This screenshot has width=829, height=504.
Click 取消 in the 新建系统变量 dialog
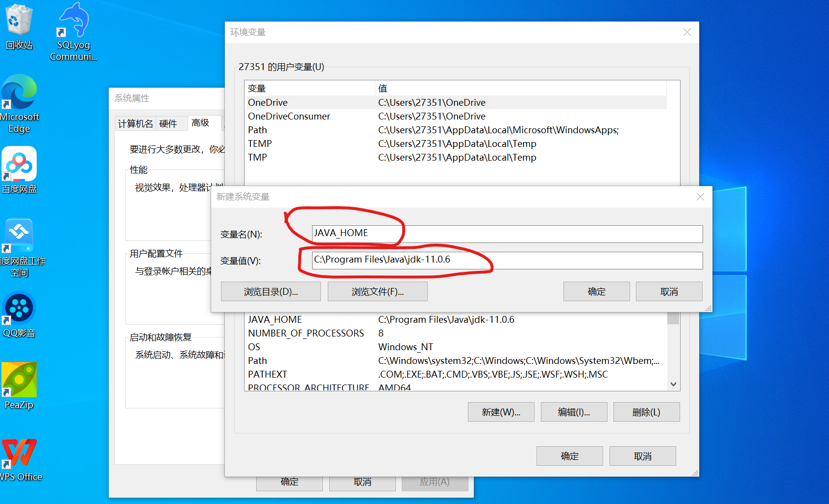669,291
